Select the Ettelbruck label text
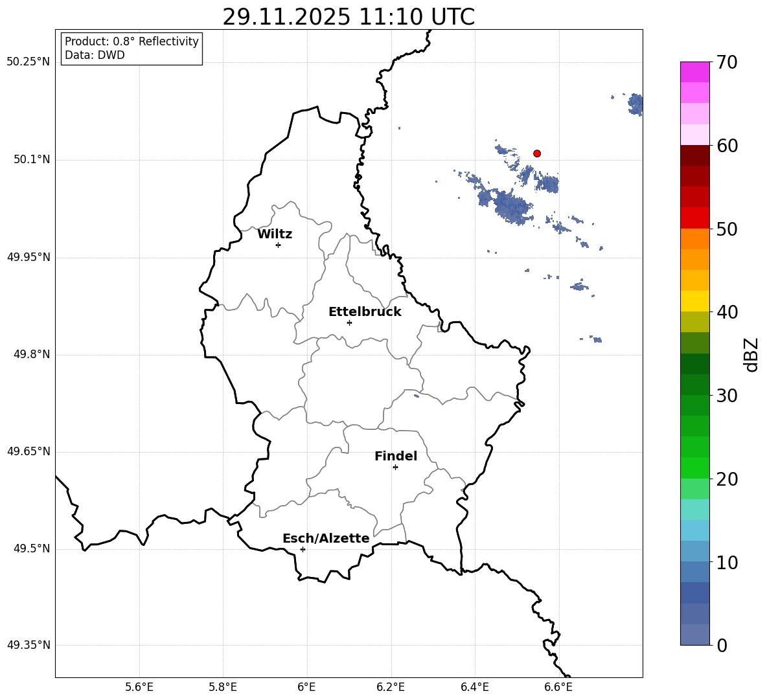Screen dimensions: 767x700 point(365,312)
